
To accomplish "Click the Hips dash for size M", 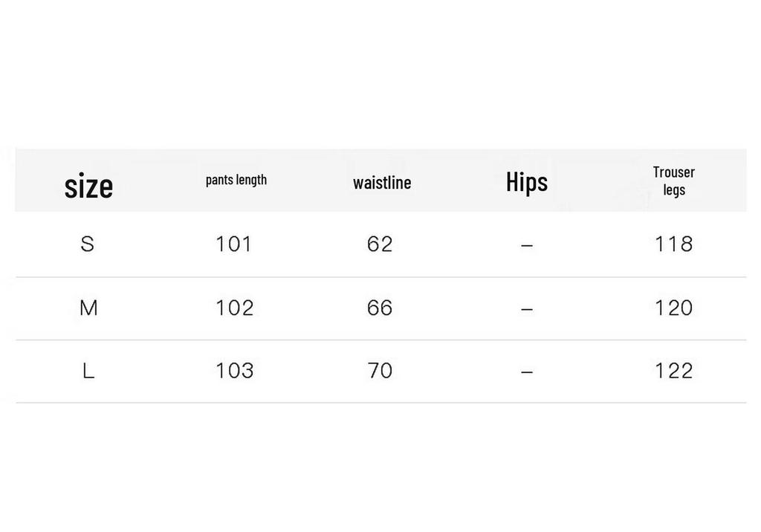I will click(527, 309).
